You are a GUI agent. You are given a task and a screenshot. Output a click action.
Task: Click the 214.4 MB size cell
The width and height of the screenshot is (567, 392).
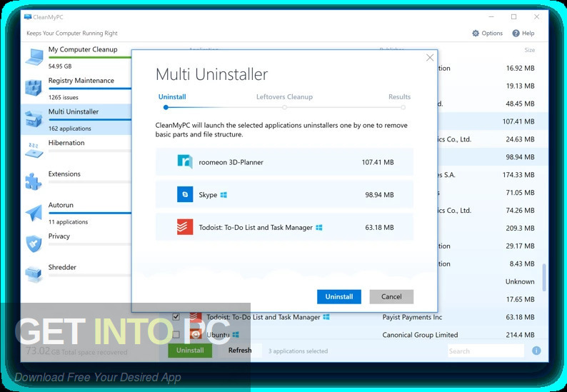[520, 335]
